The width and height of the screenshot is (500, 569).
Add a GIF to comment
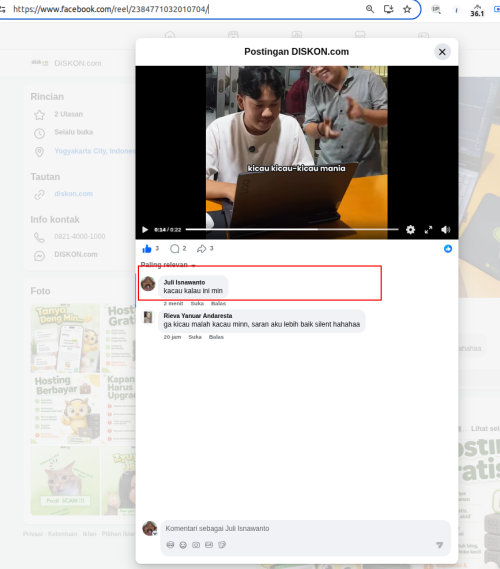pos(209,545)
